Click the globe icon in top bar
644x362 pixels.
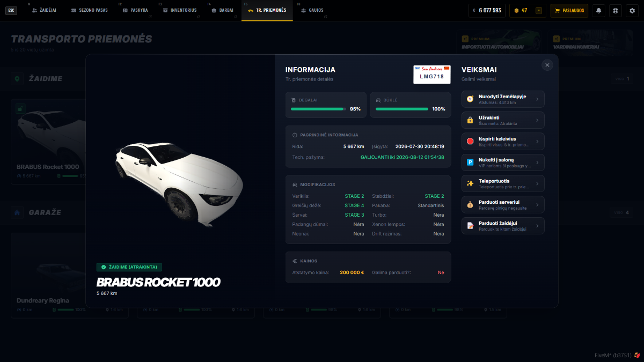coord(615,10)
